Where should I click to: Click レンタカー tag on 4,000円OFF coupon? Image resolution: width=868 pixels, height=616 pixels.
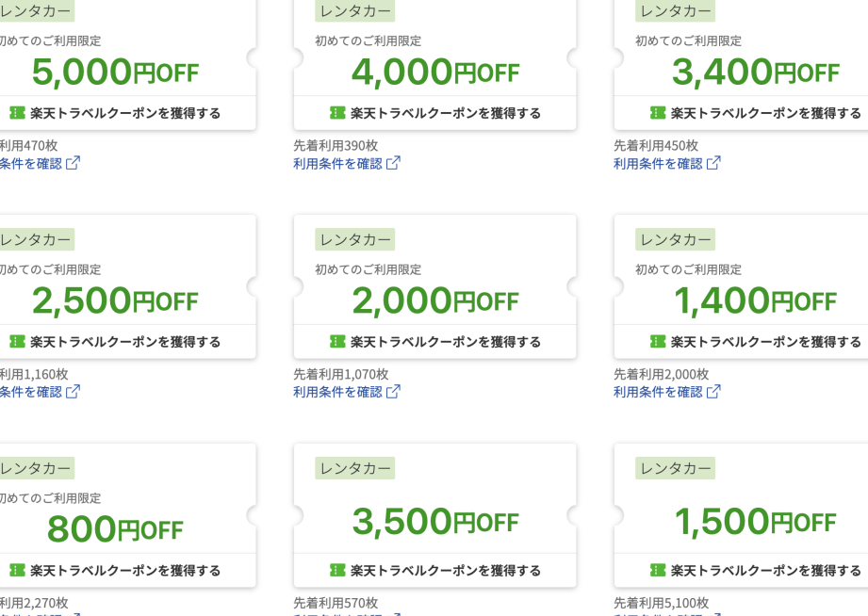[355, 10]
